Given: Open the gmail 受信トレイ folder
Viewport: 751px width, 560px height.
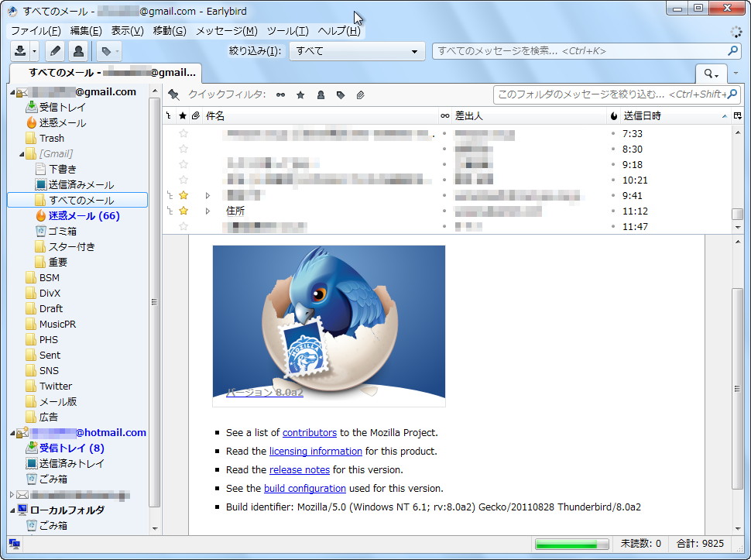Looking at the screenshot, I should [x=62, y=108].
